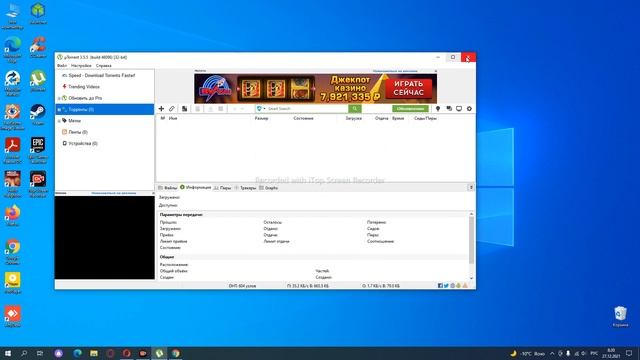Close the top banner advertisement

pyautogui.click(x=436, y=71)
